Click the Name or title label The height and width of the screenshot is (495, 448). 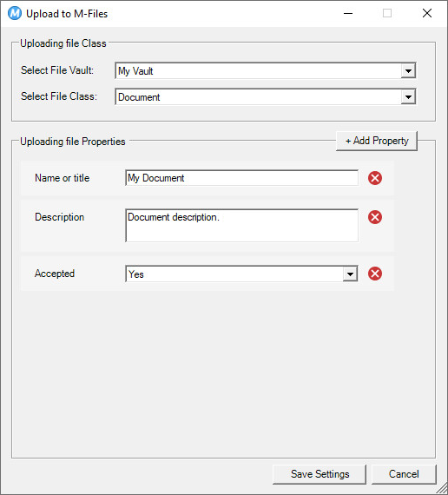click(63, 178)
